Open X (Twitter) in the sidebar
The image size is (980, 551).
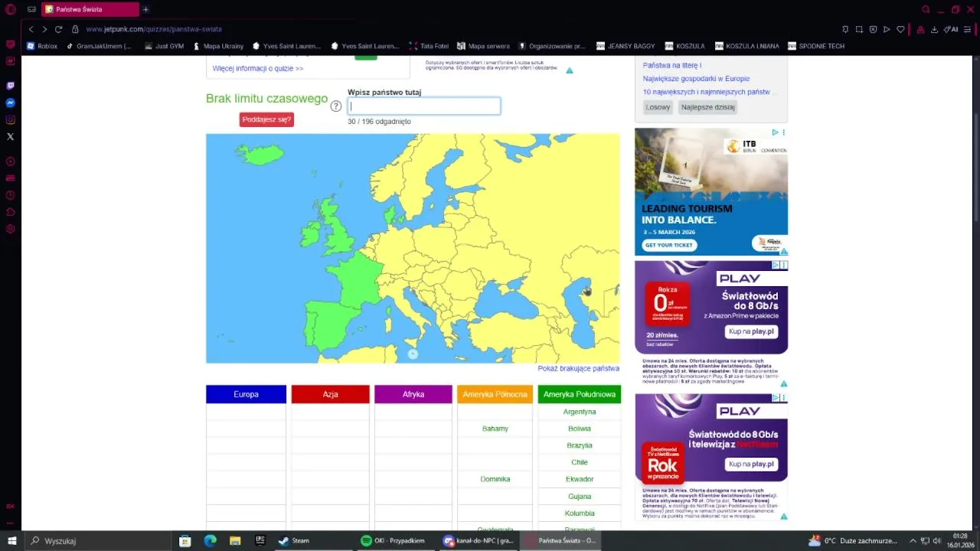(x=11, y=136)
